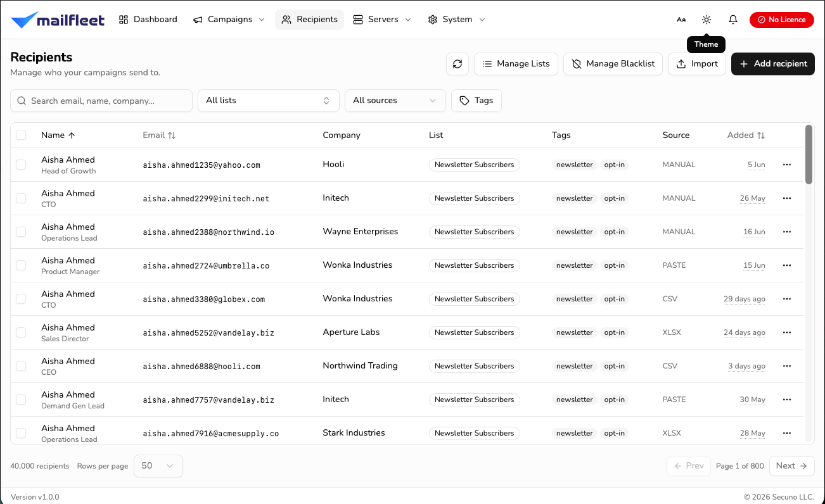This screenshot has width=825, height=504.
Task: Click 'Version v1.0.0' footer text
Action: tap(35, 497)
